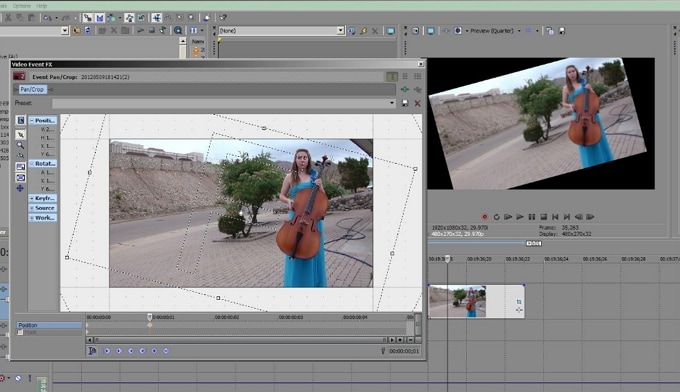Click the Up One Level folder icon

76,31
